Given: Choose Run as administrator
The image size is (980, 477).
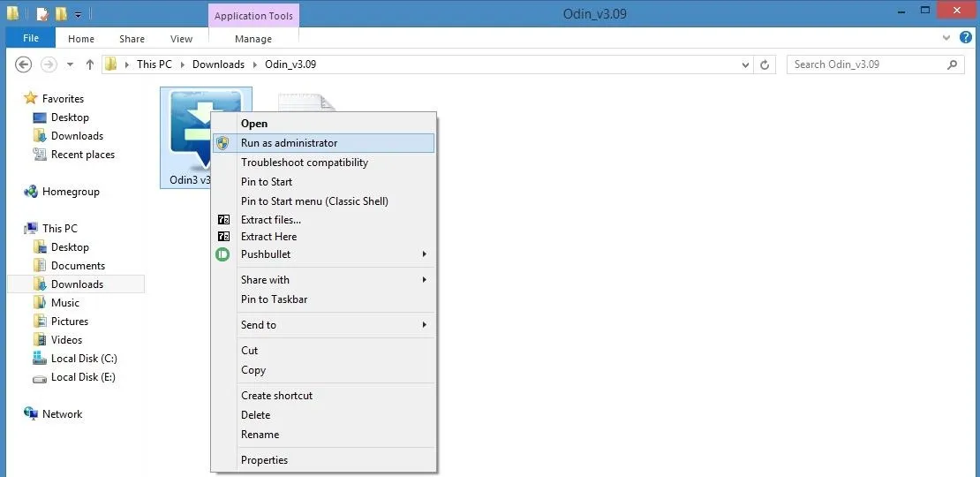Looking at the screenshot, I should click(x=323, y=143).
